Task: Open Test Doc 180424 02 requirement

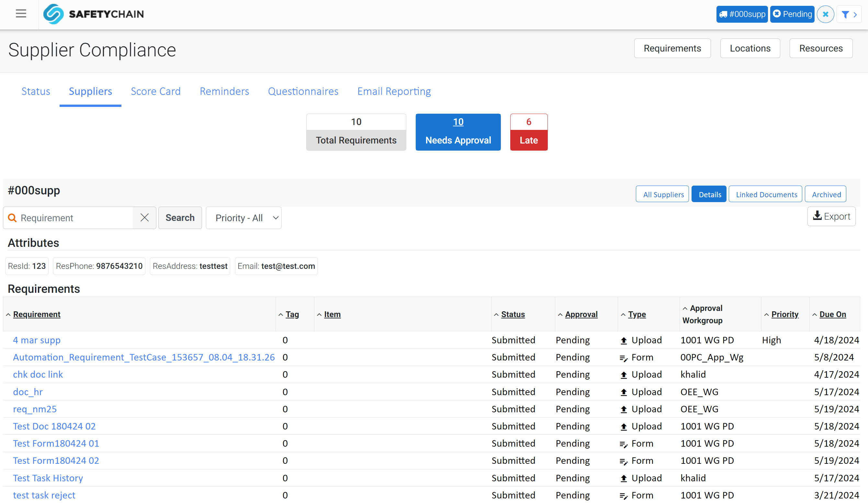Action: click(54, 427)
